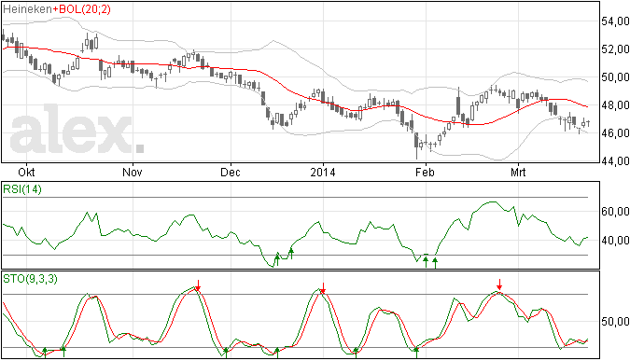Click the red +BOL(20;2) indicator label
This screenshot has width=644, height=361.
(82, 9)
